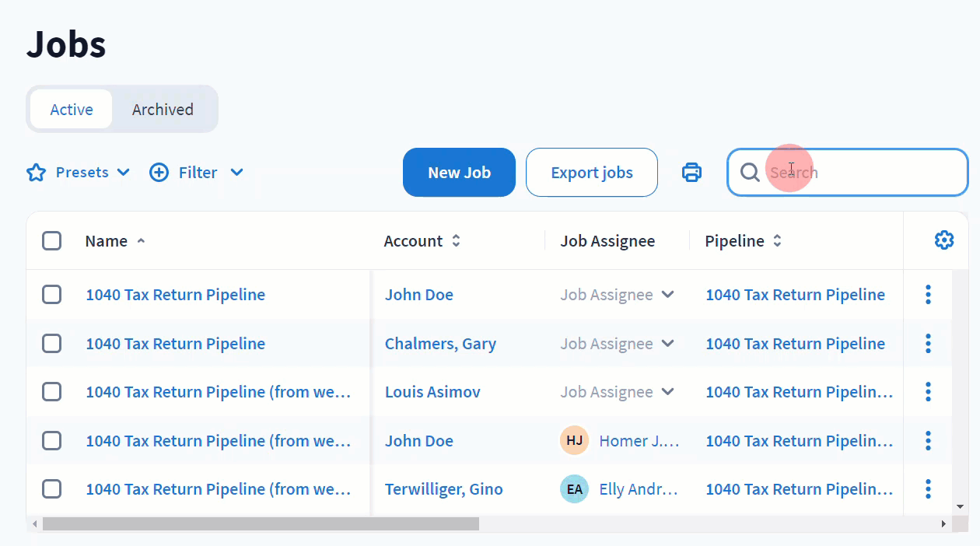Open three-dot menu for Louis Asimov row
980x546 pixels.
[928, 392]
